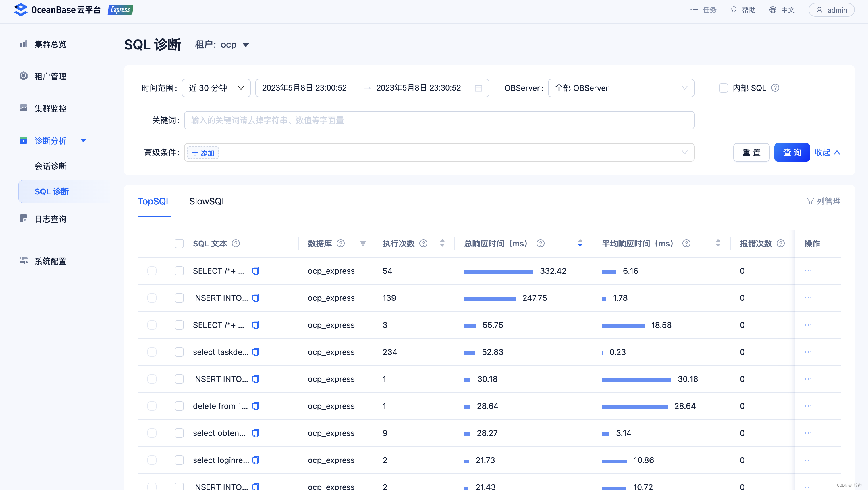Click the 查询 query button
868x490 pixels.
point(792,152)
